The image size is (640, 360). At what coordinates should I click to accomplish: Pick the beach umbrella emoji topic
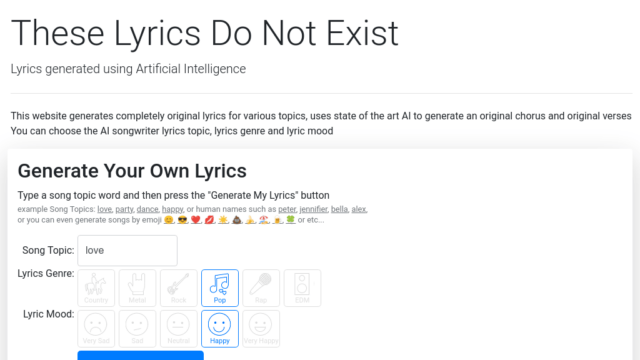pos(264,220)
